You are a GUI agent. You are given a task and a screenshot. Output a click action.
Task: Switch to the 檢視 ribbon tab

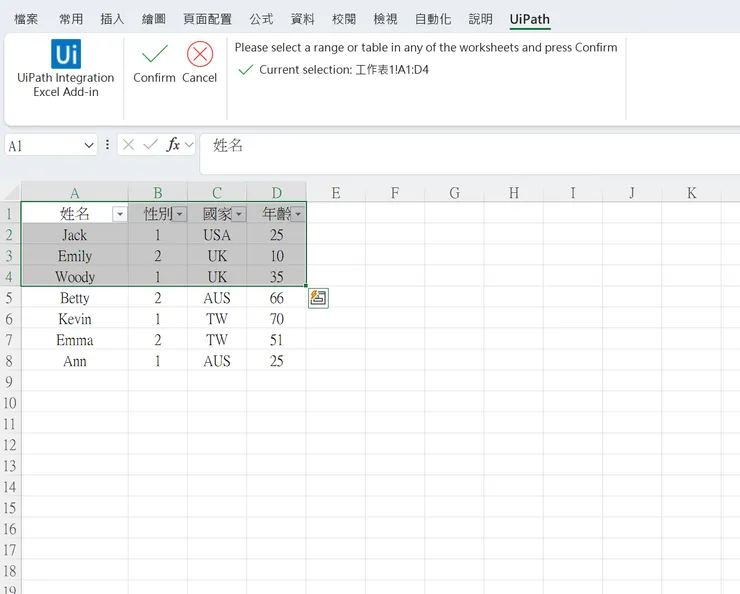[386, 19]
